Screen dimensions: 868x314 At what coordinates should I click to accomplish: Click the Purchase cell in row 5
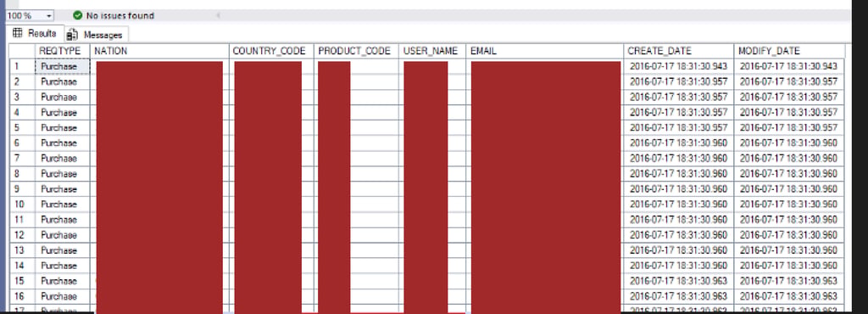click(x=62, y=127)
